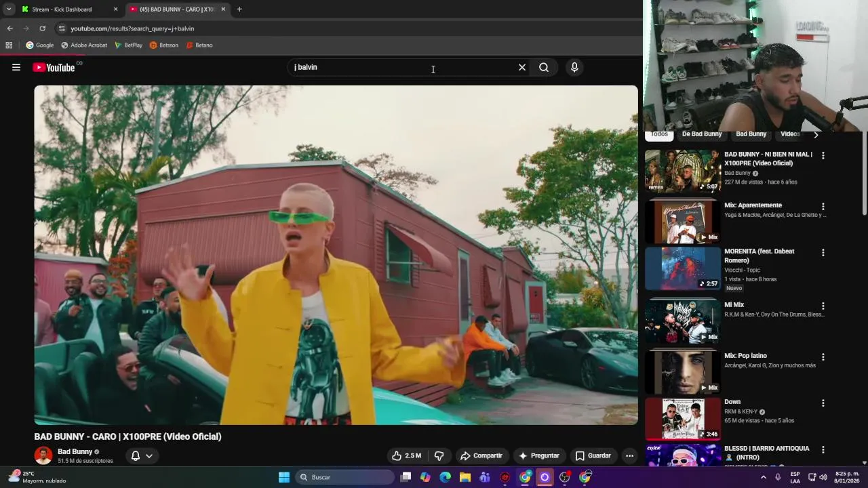
Task: Open options for Mix: Pop latino
Action: [x=823, y=357]
